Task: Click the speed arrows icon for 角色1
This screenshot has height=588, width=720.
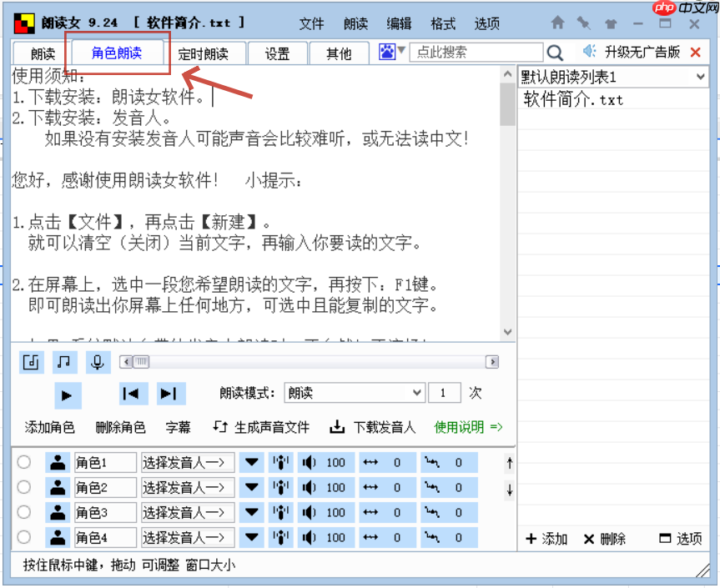Action: click(x=370, y=463)
